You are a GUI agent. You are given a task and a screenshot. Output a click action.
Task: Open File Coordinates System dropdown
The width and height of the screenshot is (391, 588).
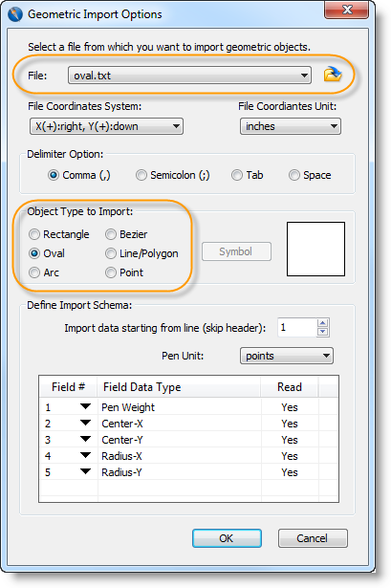pyautogui.click(x=106, y=126)
